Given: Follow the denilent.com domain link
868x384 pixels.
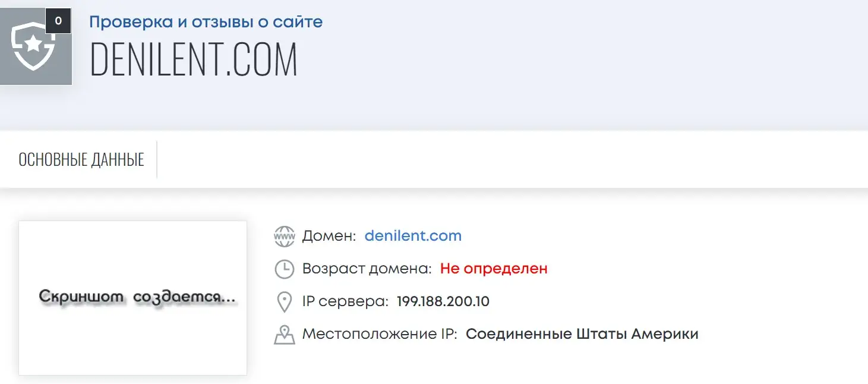Looking at the screenshot, I should coord(413,236).
